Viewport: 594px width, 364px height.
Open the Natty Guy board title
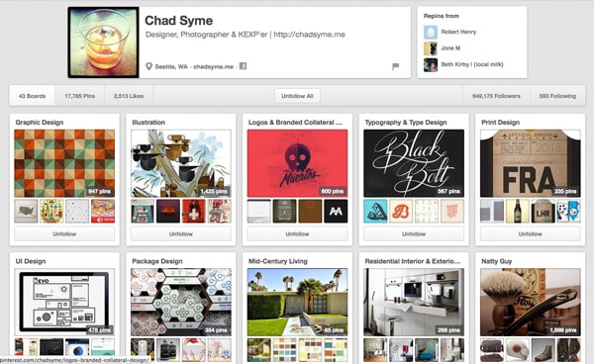(x=497, y=261)
